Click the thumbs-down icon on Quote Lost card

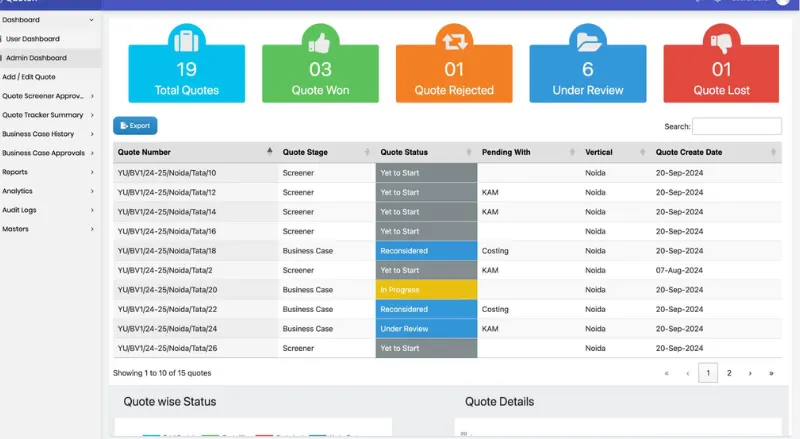pos(721,43)
